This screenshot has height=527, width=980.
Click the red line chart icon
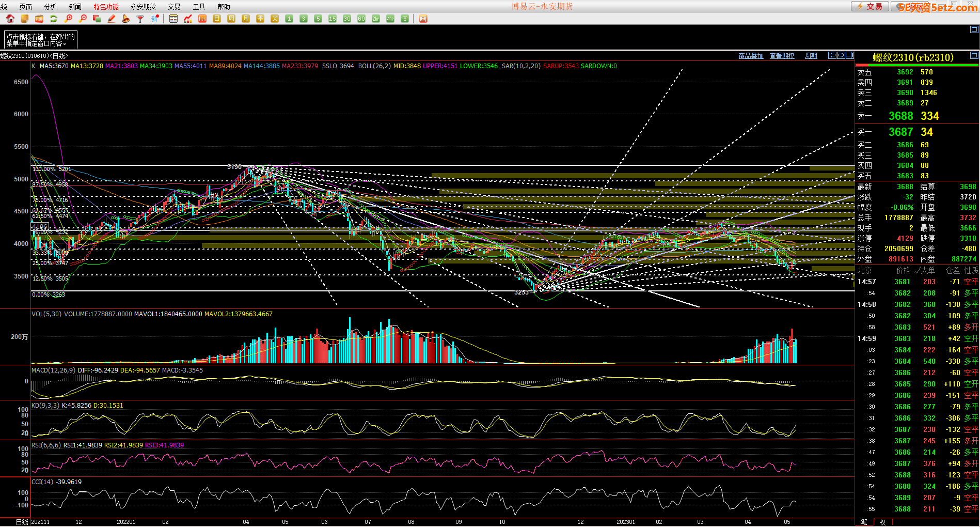188,19
